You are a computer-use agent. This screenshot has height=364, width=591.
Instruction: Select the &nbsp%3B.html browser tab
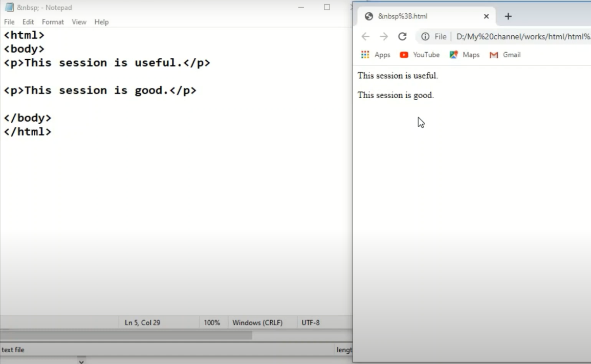pyautogui.click(x=409, y=16)
